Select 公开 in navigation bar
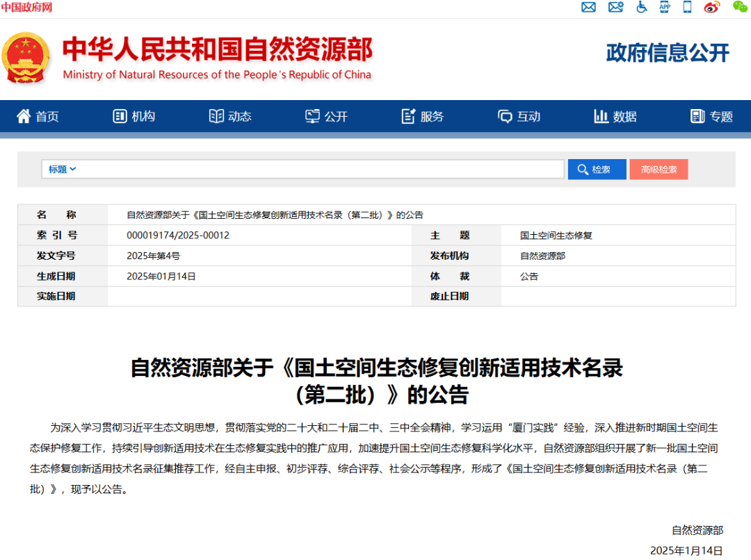 326,117
